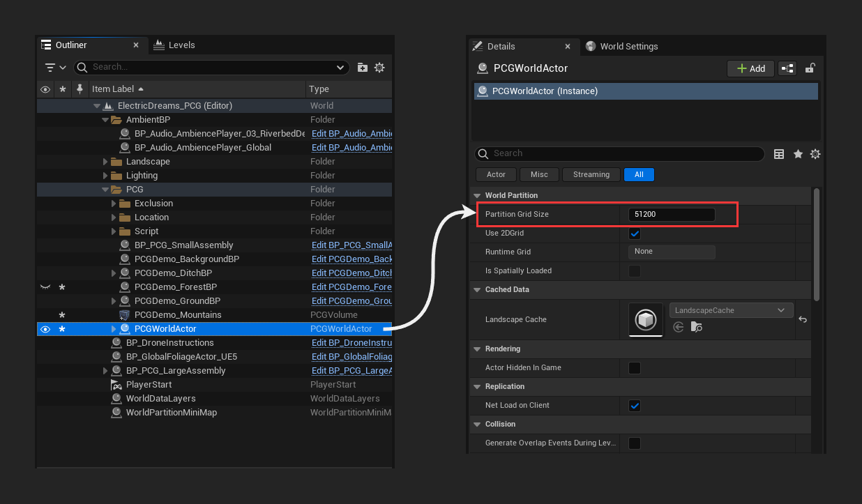
Task: Click the Outliner settings gear icon
Action: (x=379, y=68)
